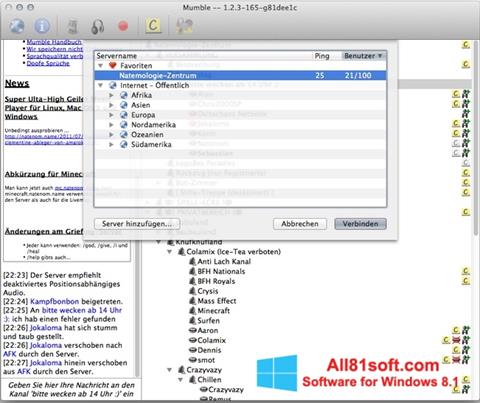Toggle the comment C icon in toolbar
480x403 pixels.
point(153,26)
